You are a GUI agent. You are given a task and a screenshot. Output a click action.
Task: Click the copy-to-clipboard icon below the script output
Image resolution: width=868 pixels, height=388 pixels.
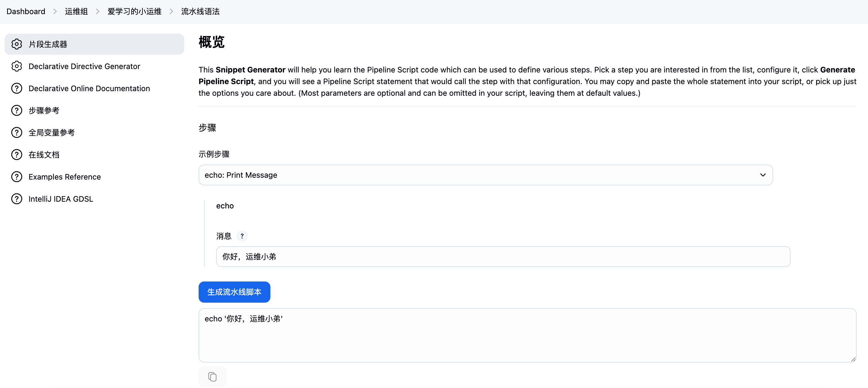pos(212,377)
